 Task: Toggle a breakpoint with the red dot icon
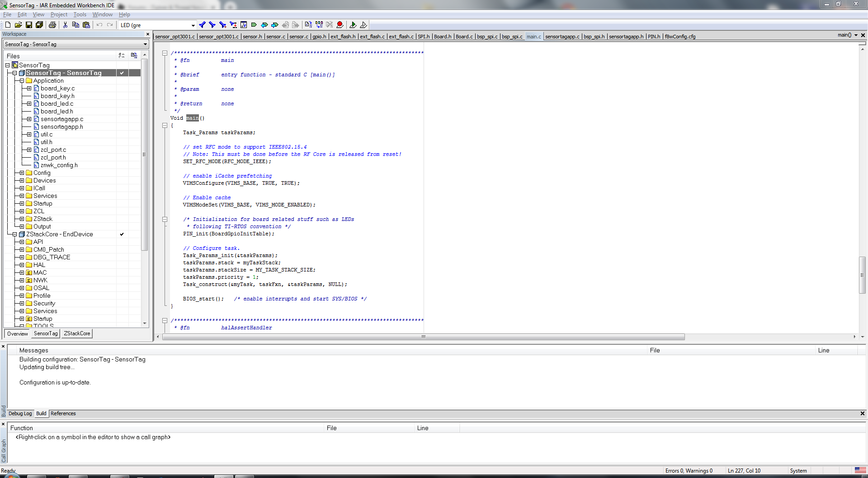(340, 25)
